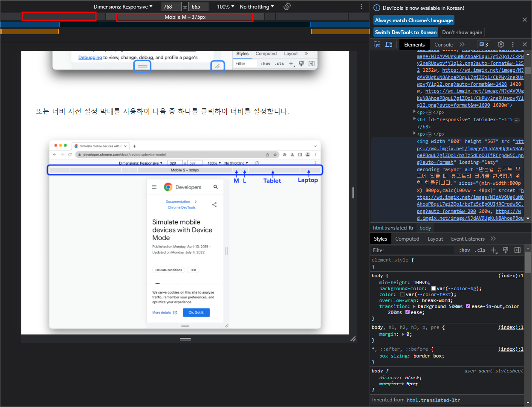Viewport: 532px width, 407px height.
Task: Click the viewport height field 665
Action: 199,6
